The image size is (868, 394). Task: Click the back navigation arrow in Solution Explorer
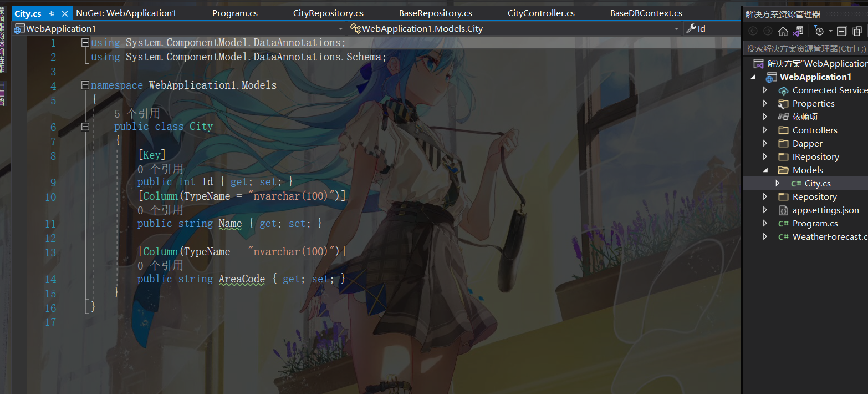coord(753,31)
